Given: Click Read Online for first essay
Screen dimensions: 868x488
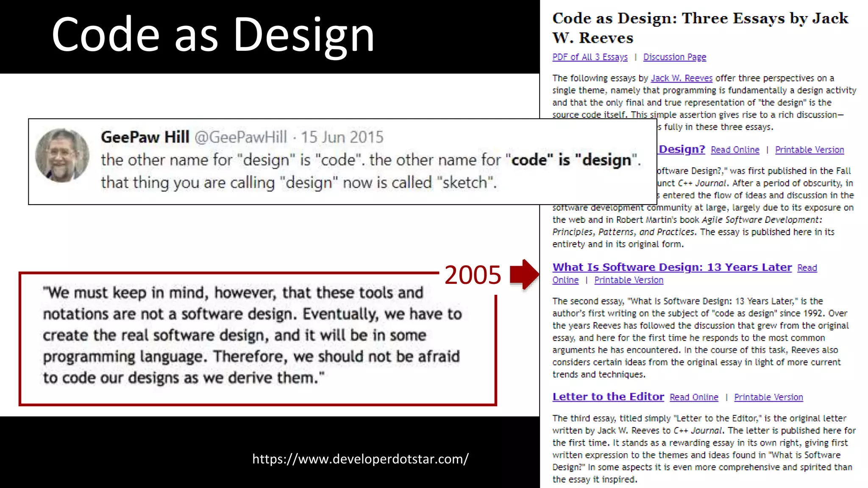Looking at the screenshot, I should point(735,150).
